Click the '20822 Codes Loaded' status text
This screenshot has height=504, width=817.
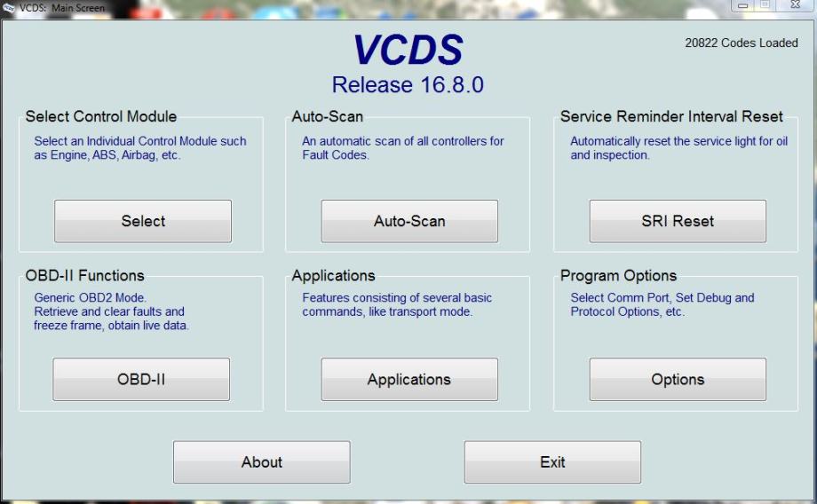click(x=742, y=43)
